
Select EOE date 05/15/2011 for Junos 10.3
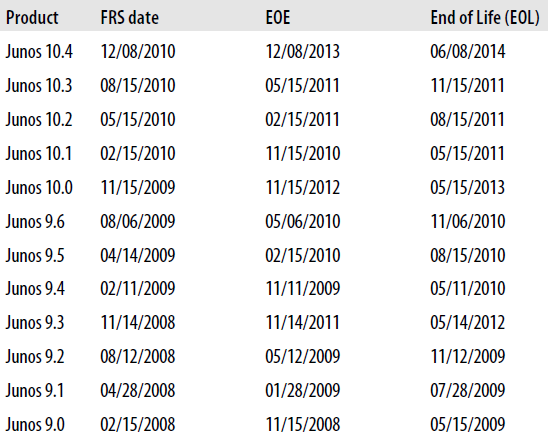click(x=302, y=85)
